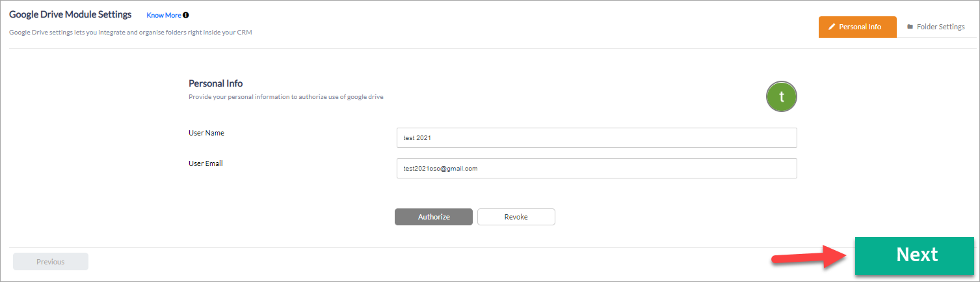Click the Google Drive settings description subtitle

pyautogui.click(x=131, y=32)
